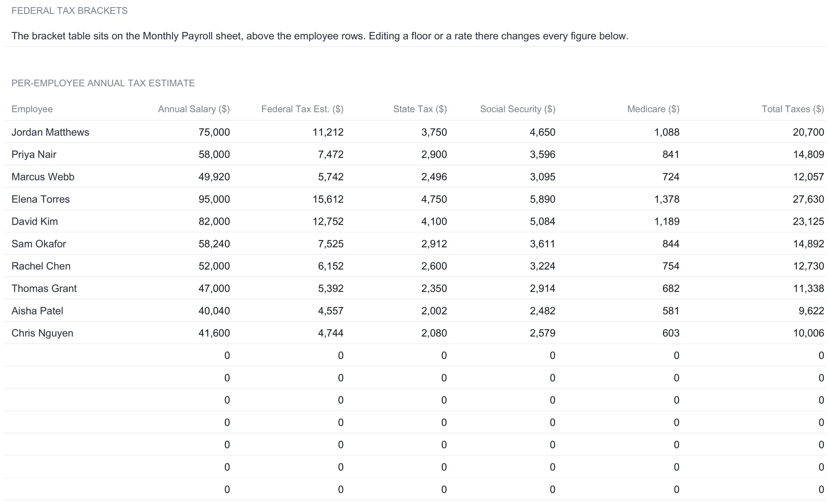Click the Federal Tax Est. ($) header
Image resolution: width=829 pixels, height=504 pixels.
point(303,109)
